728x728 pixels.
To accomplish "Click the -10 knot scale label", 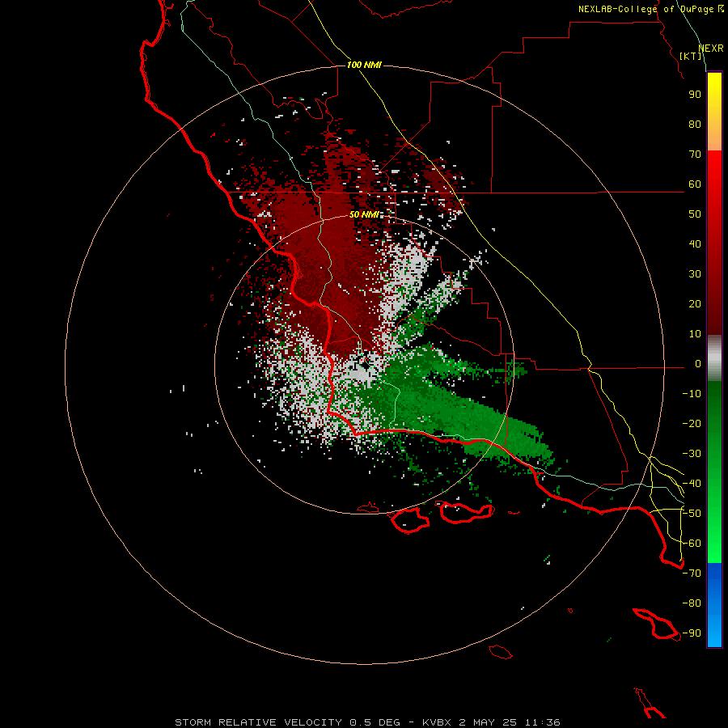I will pos(692,394).
